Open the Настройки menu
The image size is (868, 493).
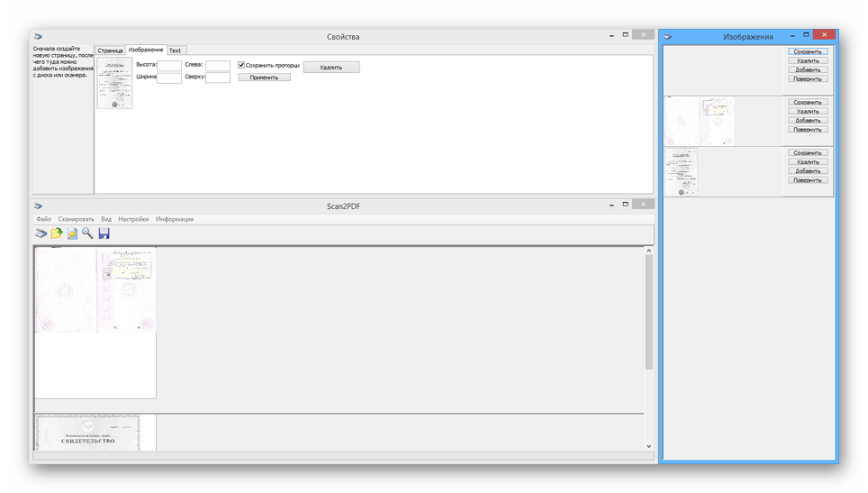click(133, 219)
